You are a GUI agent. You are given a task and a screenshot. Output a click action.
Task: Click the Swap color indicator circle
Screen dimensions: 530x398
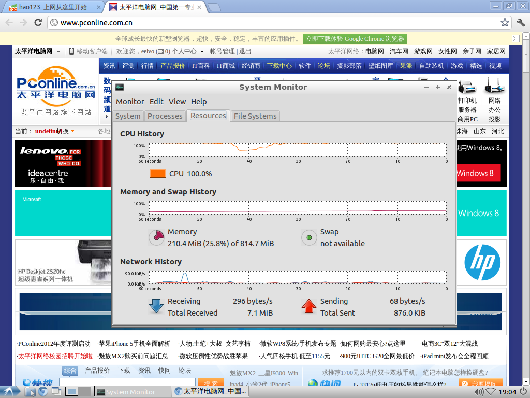[309, 237]
